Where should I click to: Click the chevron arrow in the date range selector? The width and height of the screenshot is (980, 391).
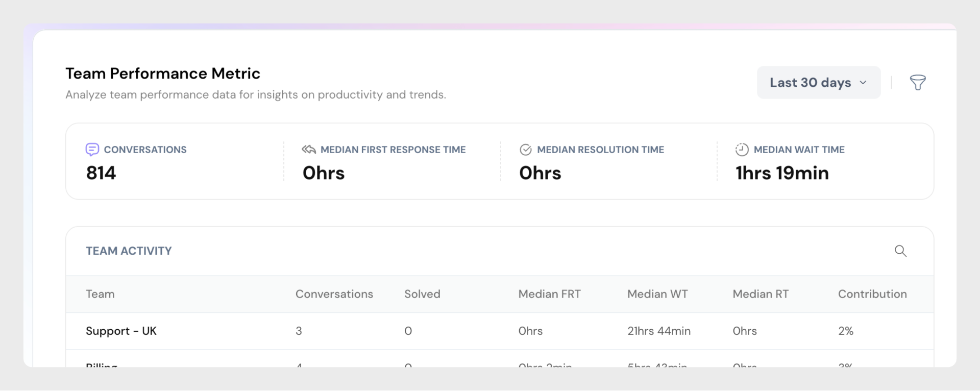863,83
